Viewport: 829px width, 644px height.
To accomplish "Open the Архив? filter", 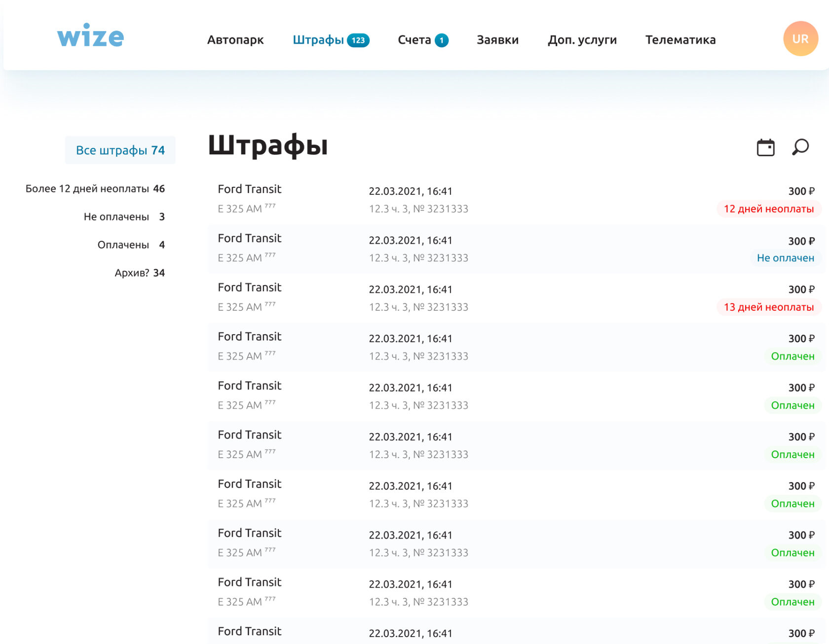I will pos(139,273).
